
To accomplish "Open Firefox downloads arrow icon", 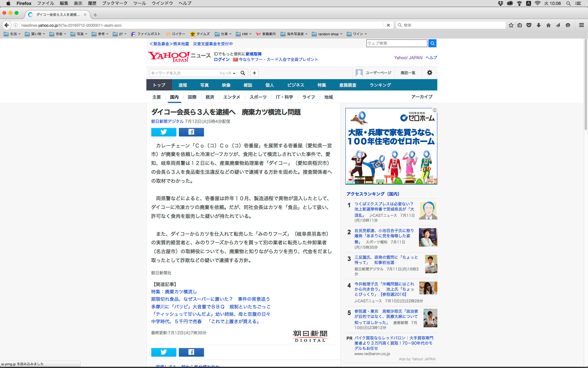I will pyautogui.click(x=538, y=25).
